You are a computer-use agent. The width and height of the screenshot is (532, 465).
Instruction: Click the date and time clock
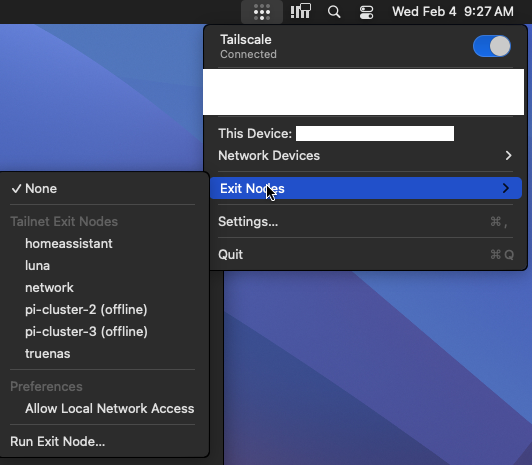pos(453,12)
